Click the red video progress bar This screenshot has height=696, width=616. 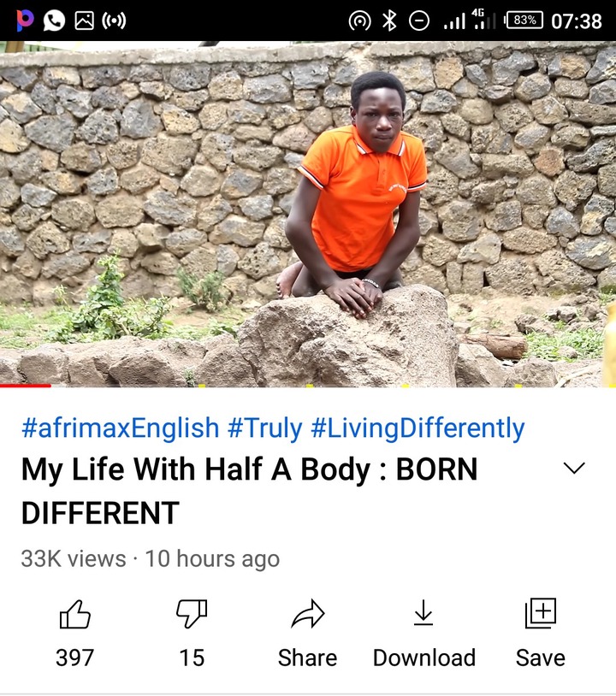(26, 386)
